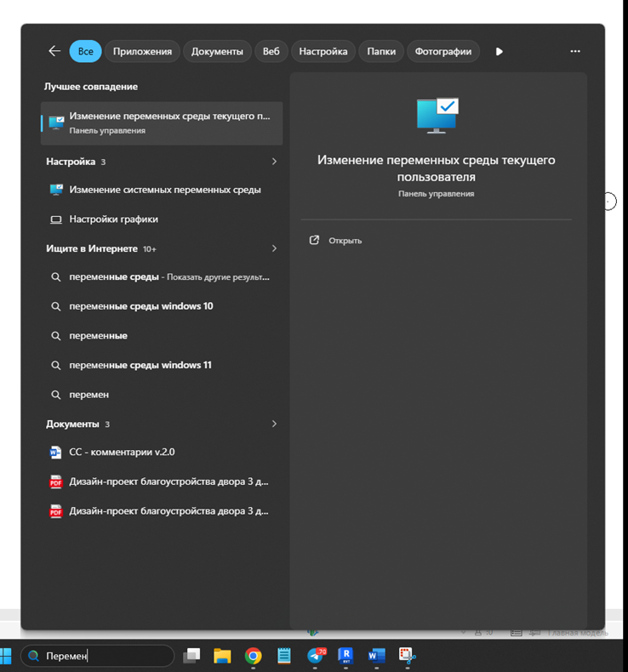Click the Task View taskbar icon
Image resolution: width=628 pixels, height=672 pixels.
[191, 656]
